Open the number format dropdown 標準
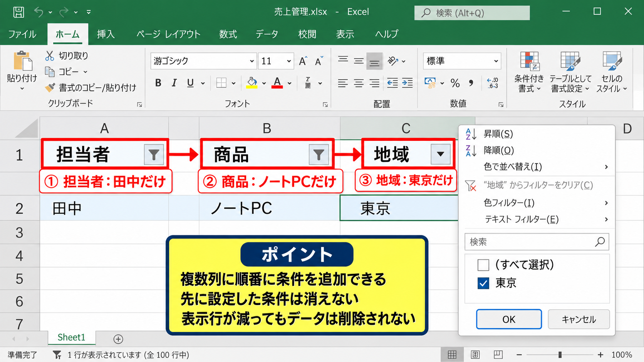The width and height of the screenshot is (644, 362). (x=496, y=61)
